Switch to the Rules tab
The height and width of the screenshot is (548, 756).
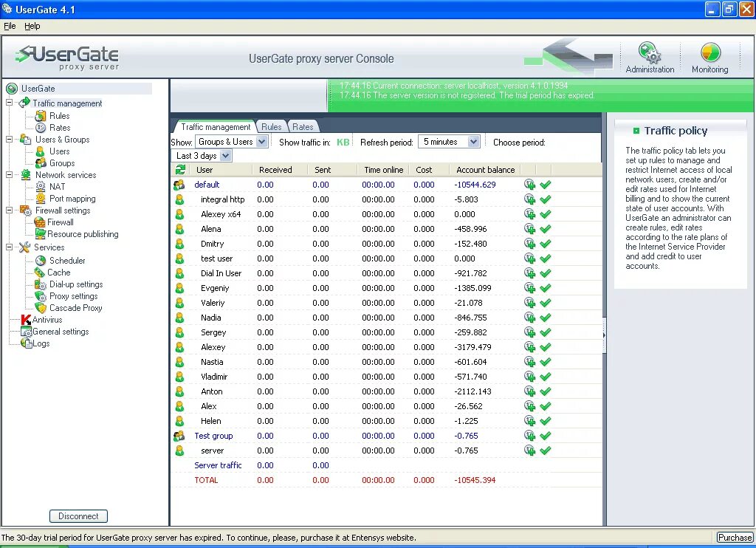pyautogui.click(x=272, y=127)
